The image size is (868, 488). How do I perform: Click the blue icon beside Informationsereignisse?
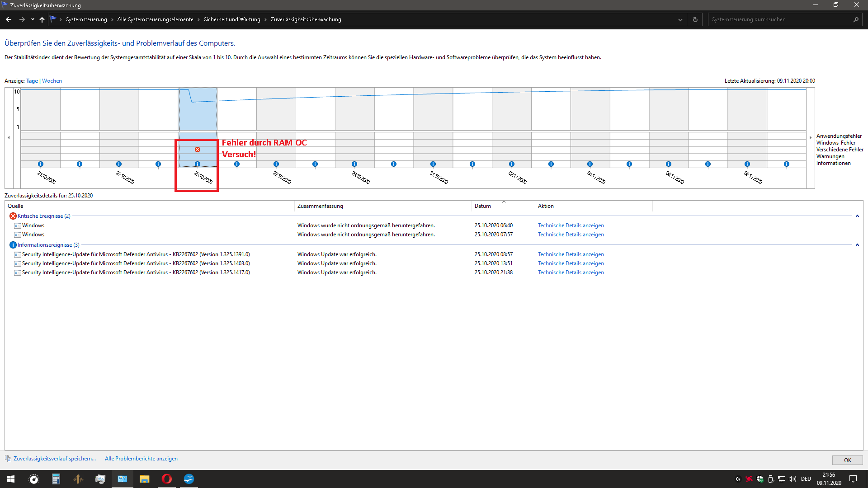point(13,244)
